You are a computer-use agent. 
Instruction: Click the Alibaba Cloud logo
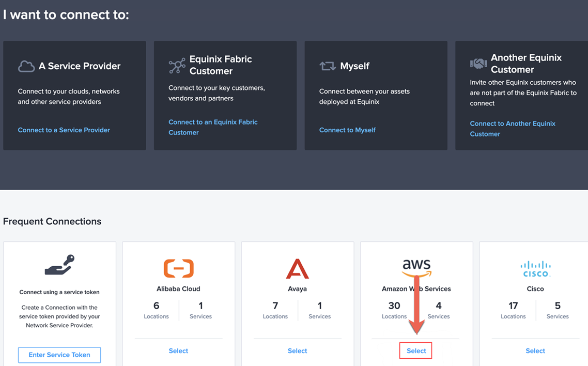pyautogui.click(x=178, y=268)
